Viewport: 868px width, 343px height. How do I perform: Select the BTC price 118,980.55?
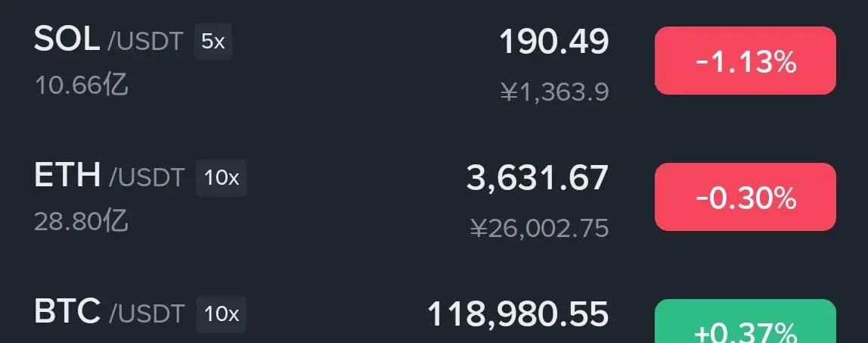click(x=518, y=314)
